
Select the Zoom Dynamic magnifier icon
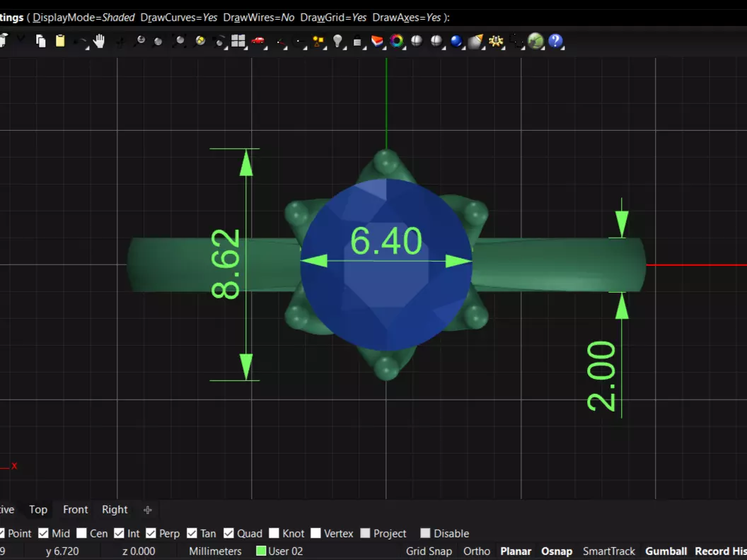139,42
